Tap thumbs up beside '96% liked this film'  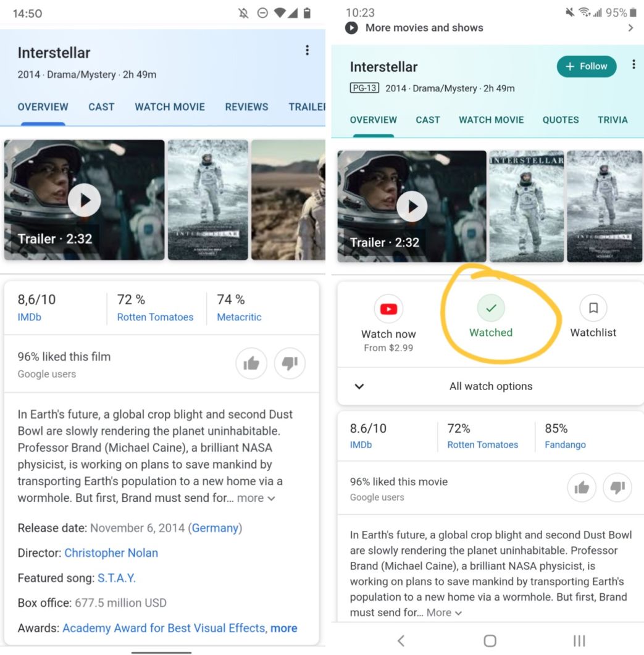[251, 363]
